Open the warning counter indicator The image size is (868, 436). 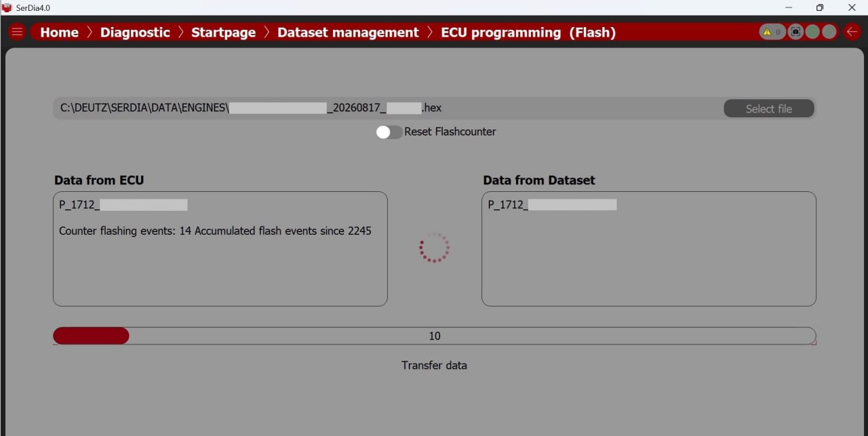(x=772, y=32)
